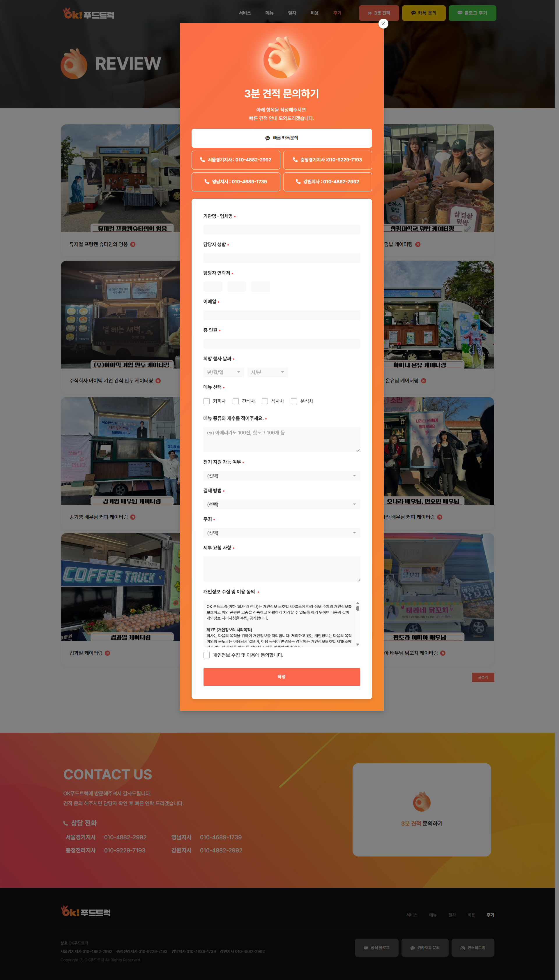Viewport: 559px width, 980px height.
Task: Open the 년/월/일 date dropdown
Action: [223, 372]
